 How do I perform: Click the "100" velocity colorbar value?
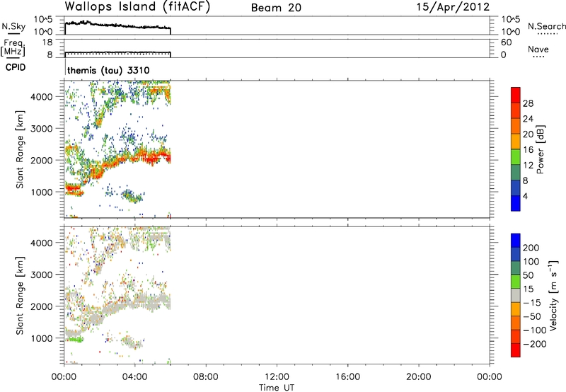tap(531, 262)
